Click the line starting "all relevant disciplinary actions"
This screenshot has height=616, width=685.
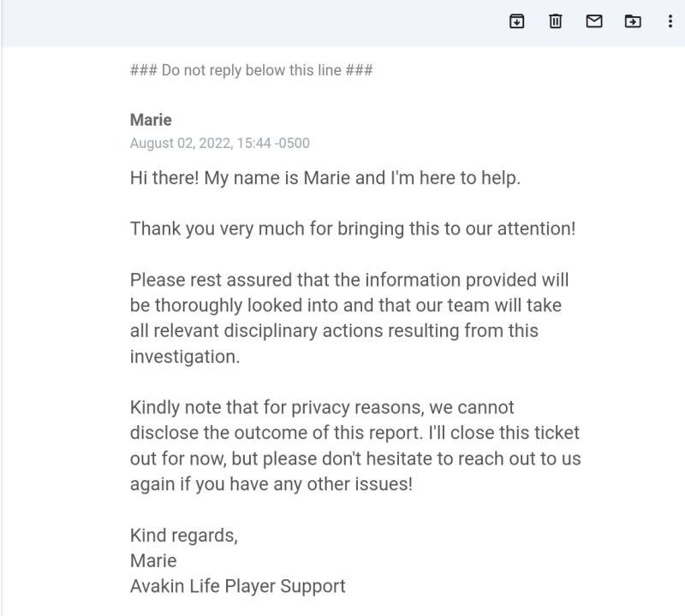334,330
